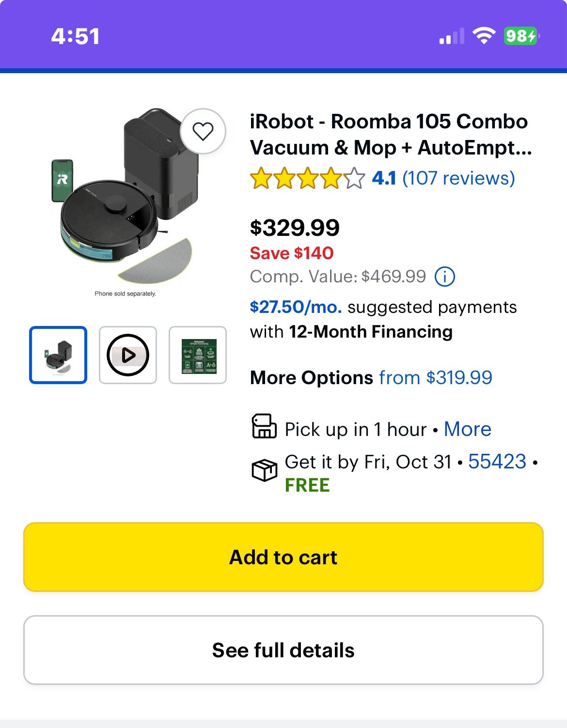Click the 4:51 time in the status bar
This screenshot has height=728, width=567.
click(76, 35)
